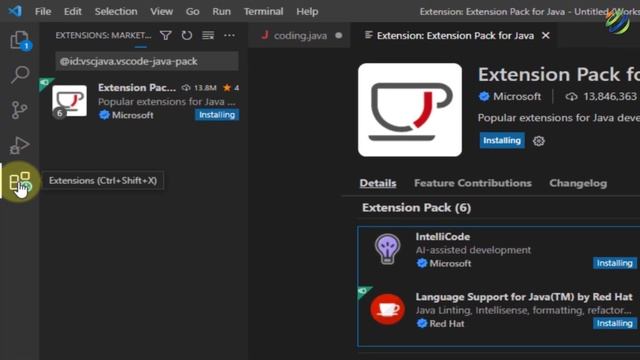
Task: Click the verified badge beside Microsoft in header
Action: [484, 96]
